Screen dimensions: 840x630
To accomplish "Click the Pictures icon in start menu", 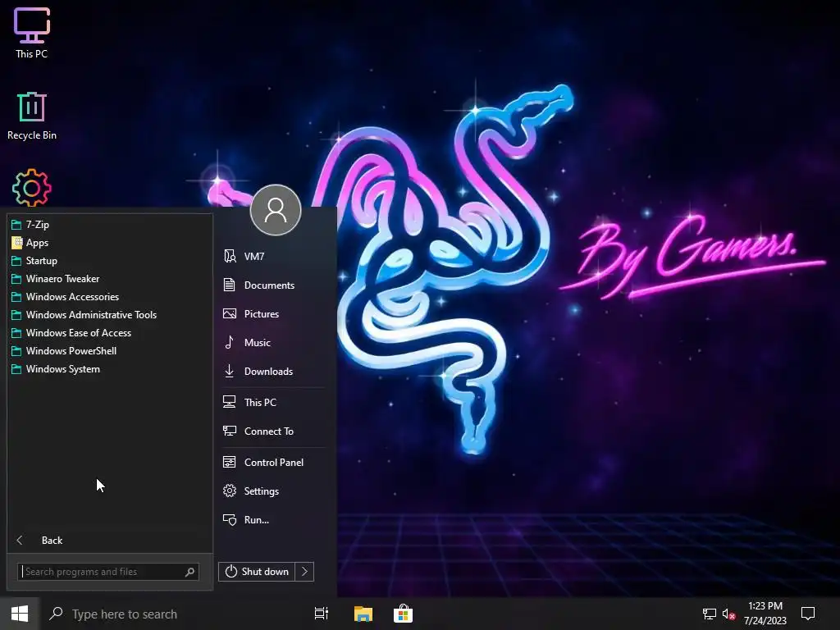I will coord(230,314).
